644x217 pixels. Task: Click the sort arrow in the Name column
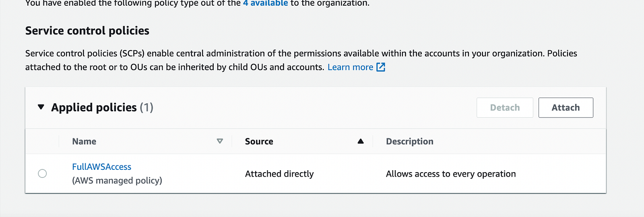[x=220, y=141]
